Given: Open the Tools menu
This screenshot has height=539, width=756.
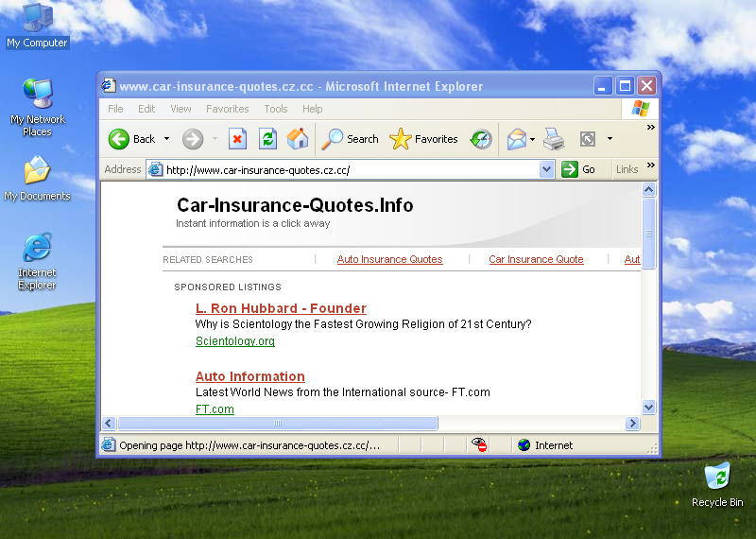Looking at the screenshot, I should click(276, 109).
